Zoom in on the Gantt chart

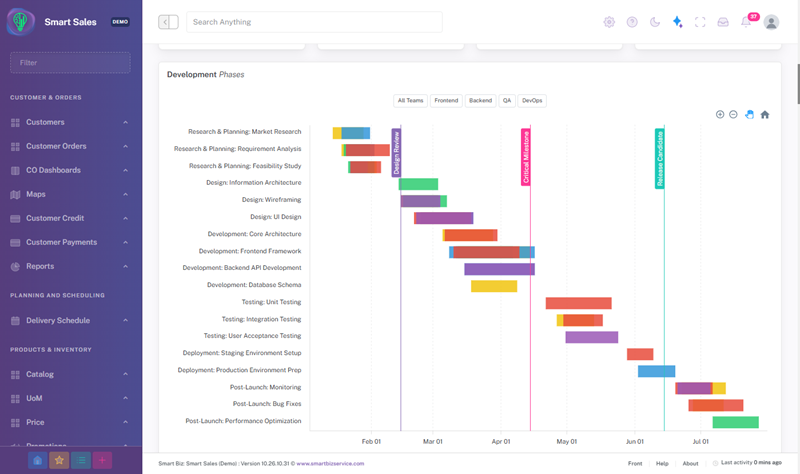coord(720,114)
